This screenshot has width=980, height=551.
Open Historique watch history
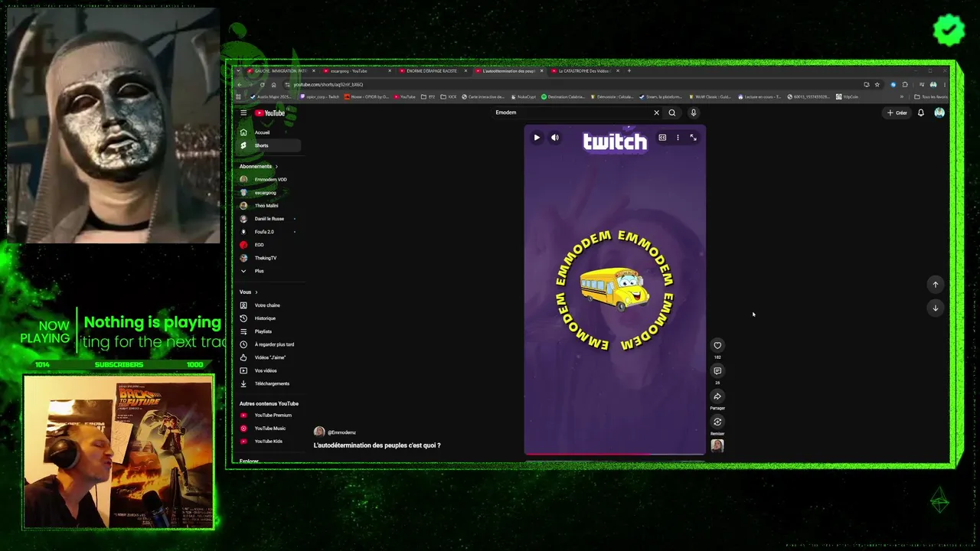coord(269,318)
